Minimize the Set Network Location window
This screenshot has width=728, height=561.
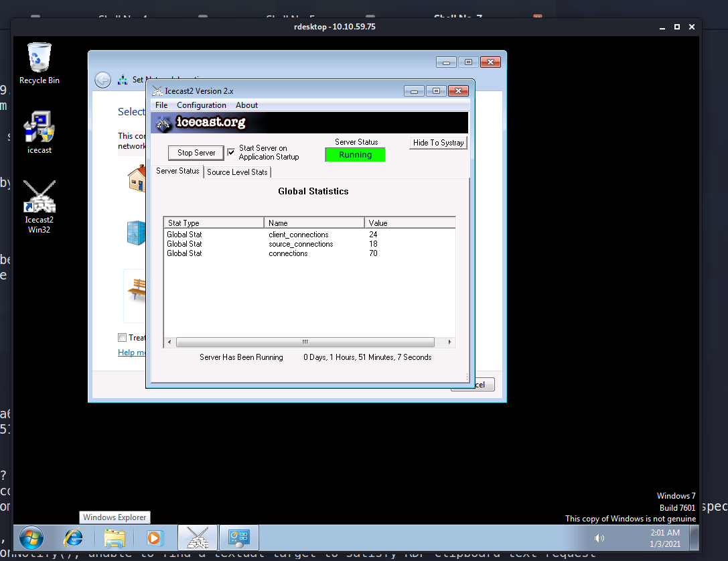point(446,62)
